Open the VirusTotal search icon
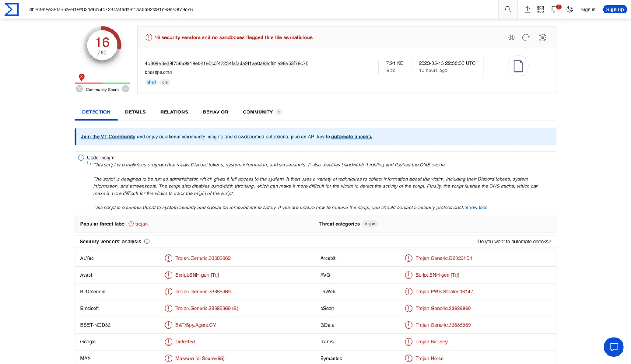 click(x=508, y=9)
